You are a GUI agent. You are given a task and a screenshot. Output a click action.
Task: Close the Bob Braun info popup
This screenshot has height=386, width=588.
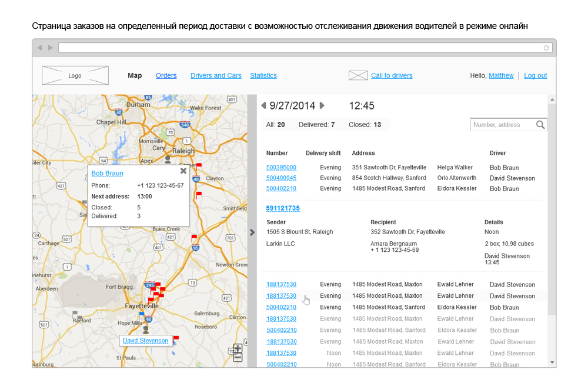click(183, 171)
